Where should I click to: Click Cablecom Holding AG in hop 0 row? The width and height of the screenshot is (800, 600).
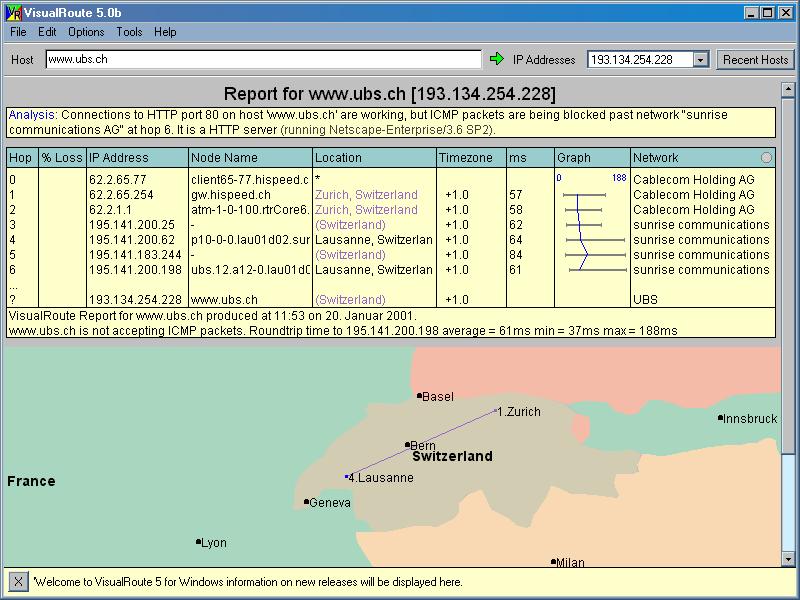(693, 180)
